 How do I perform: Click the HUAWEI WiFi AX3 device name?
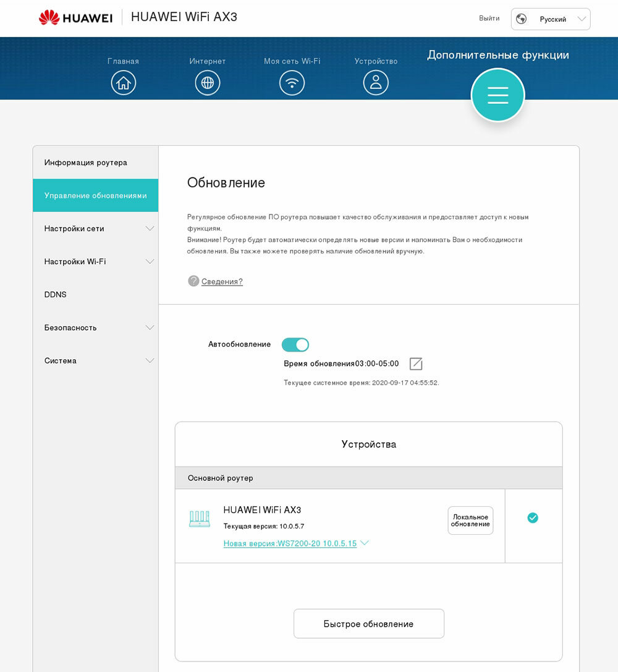tap(262, 510)
